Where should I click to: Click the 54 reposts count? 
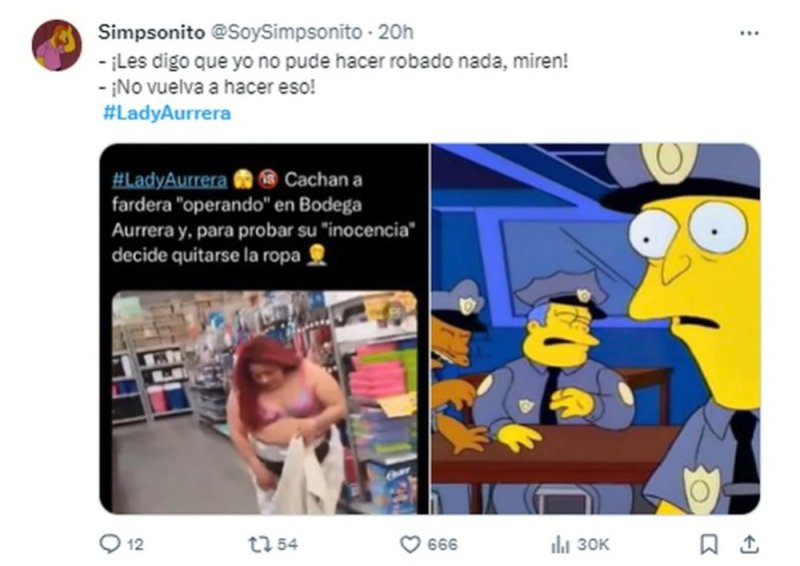pyautogui.click(x=287, y=544)
